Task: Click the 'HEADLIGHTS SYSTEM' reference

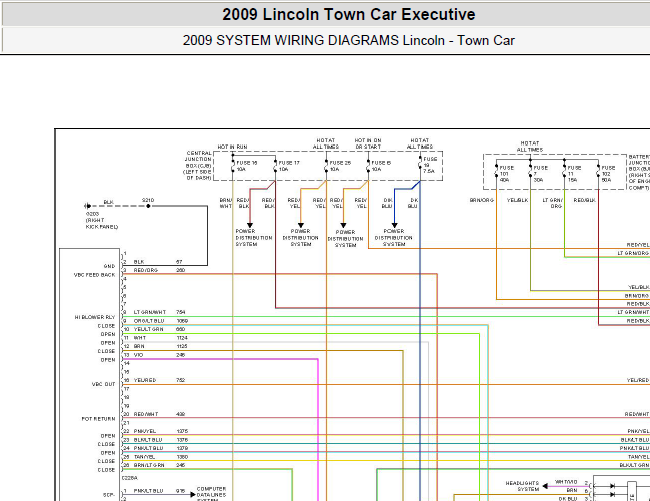Action: point(522,486)
